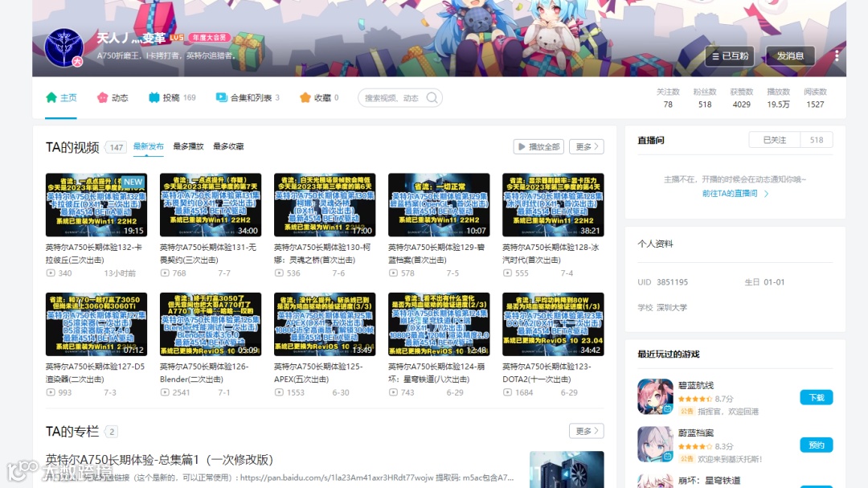
Task: Click the orange star 收藏 icon
Action: click(x=305, y=97)
